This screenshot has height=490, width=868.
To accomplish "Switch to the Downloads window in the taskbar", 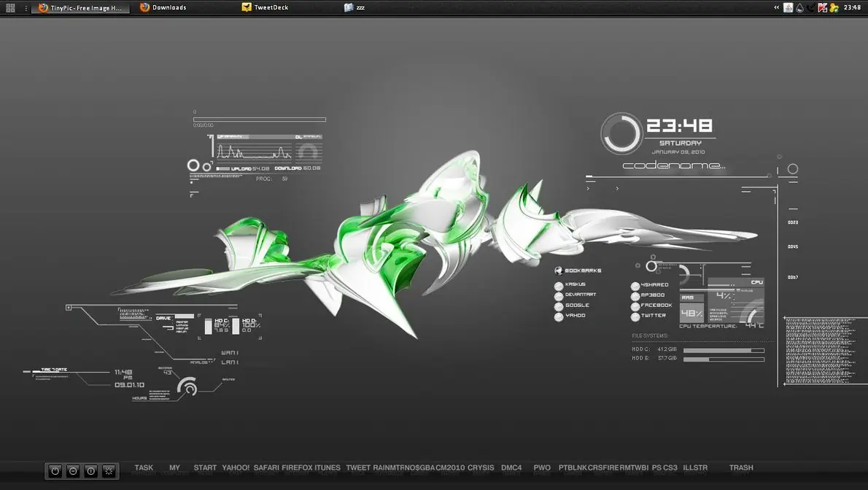I will click(169, 8).
